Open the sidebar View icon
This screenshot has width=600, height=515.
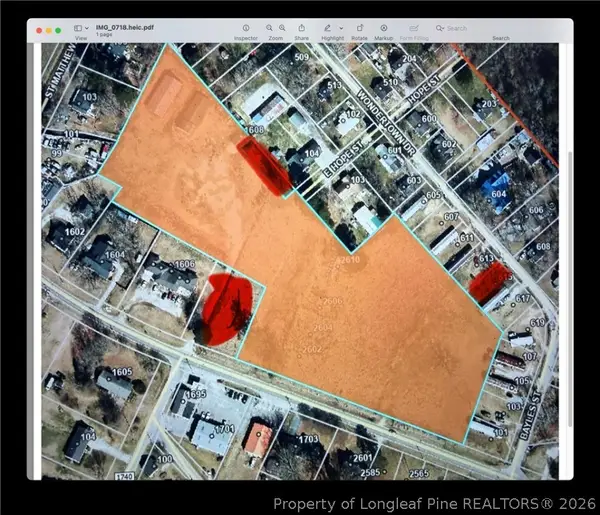(78, 28)
